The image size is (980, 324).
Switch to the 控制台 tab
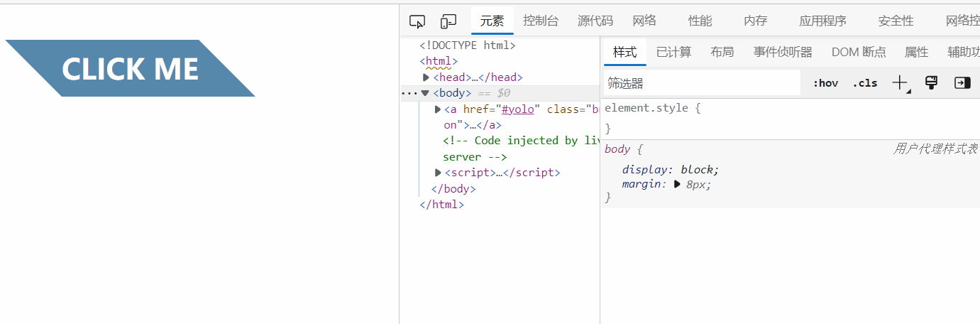[x=541, y=21]
